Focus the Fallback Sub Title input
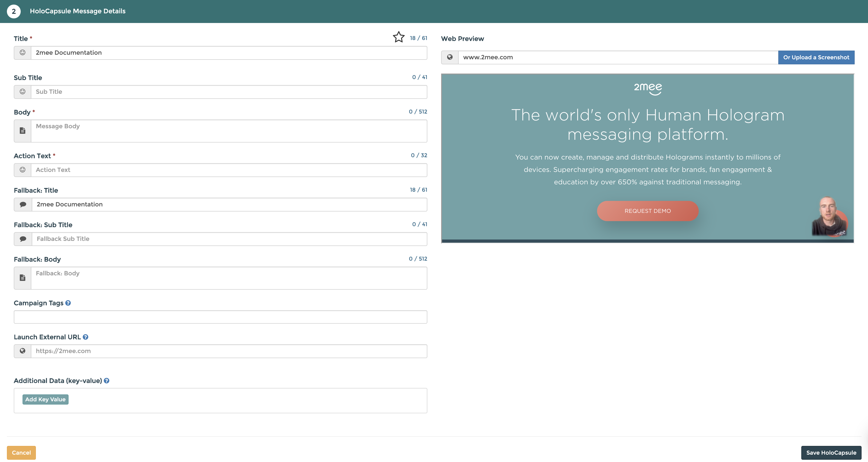 point(230,239)
